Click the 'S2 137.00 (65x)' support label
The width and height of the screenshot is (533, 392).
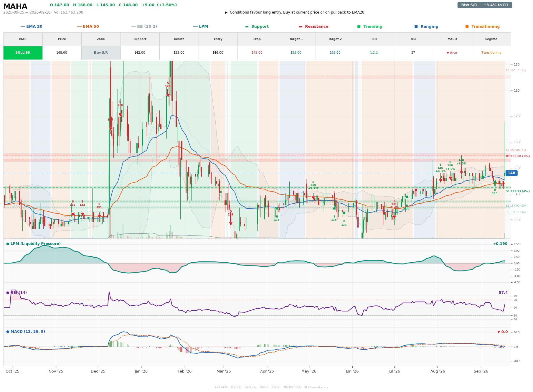(517, 206)
